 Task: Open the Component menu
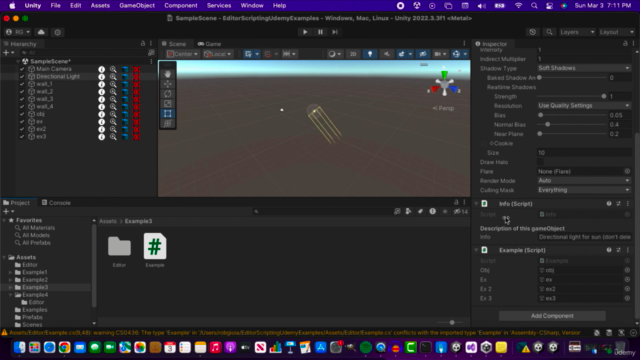coord(181,5)
